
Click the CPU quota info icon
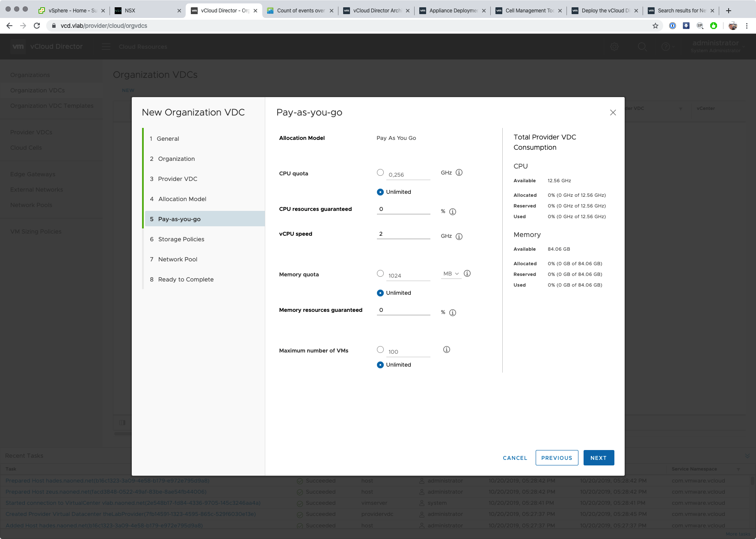tap(459, 173)
